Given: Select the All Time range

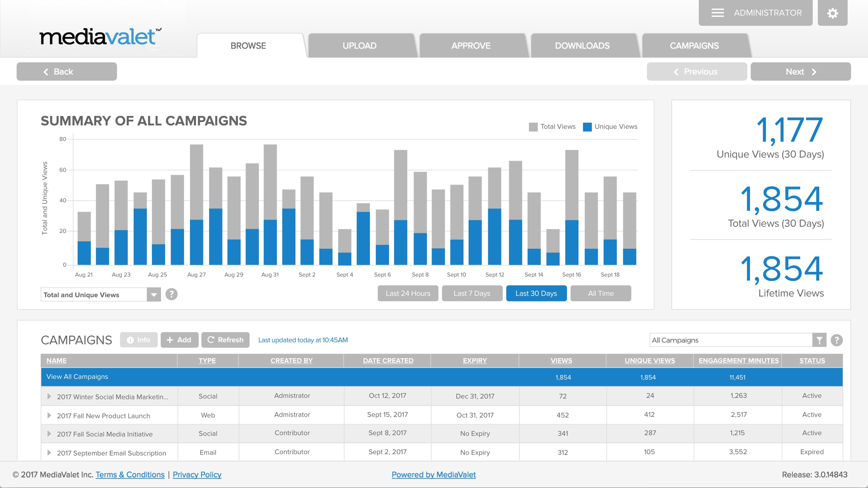Looking at the screenshot, I should click(600, 294).
